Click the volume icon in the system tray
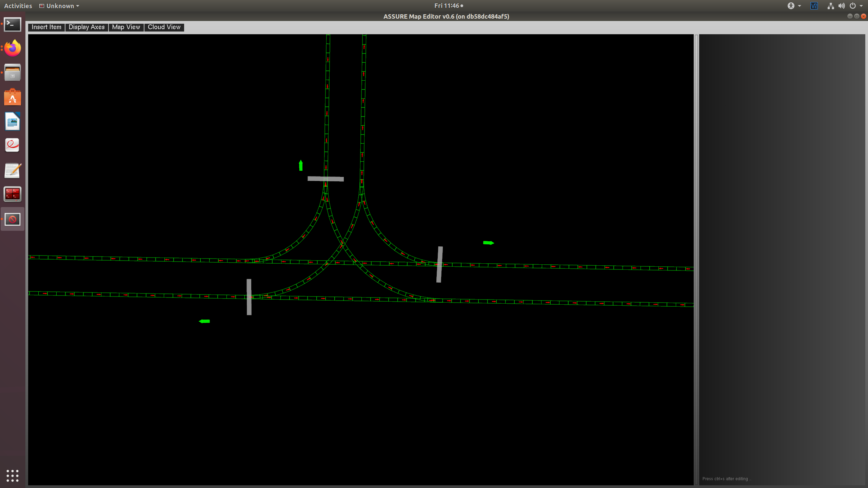This screenshot has height=488, width=868. 842,6
